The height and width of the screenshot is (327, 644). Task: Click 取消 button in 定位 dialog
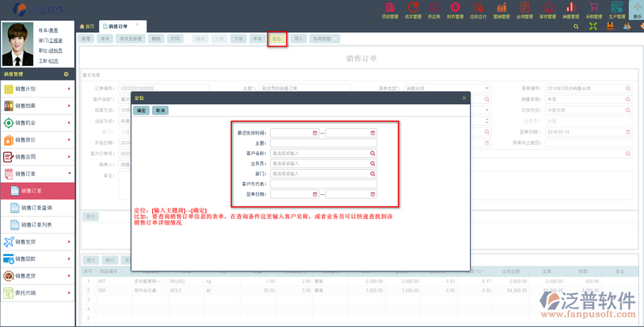tap(160, 110)
